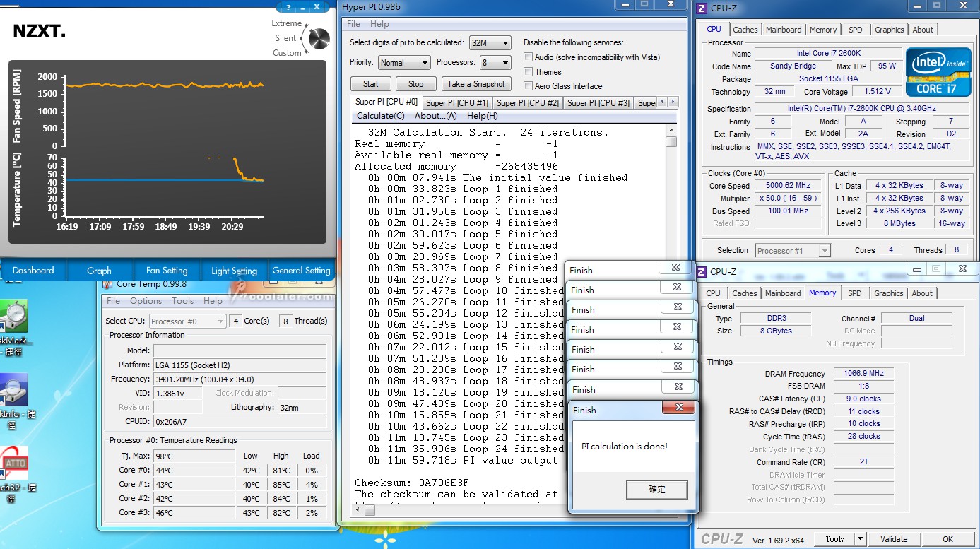
Task: Switch to Super PI [CPU #2] tab
Action: point(528,103)
